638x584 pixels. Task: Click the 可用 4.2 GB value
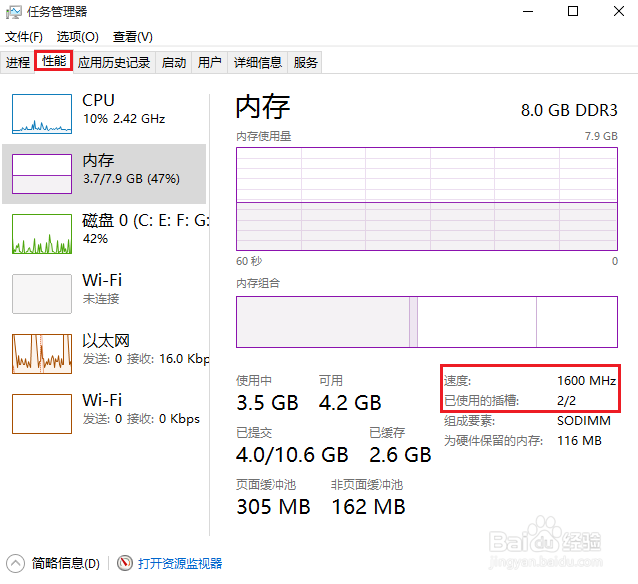pyautogui.click(x=350, y=403)
